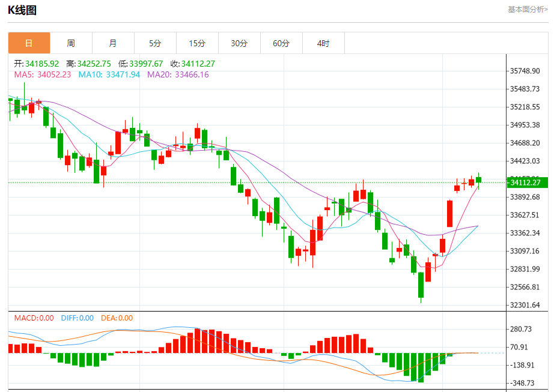Open the 4时 interval tab
The height and width of the screenshot is (392, 554).
pyautogui.click(x=323, y=43)
